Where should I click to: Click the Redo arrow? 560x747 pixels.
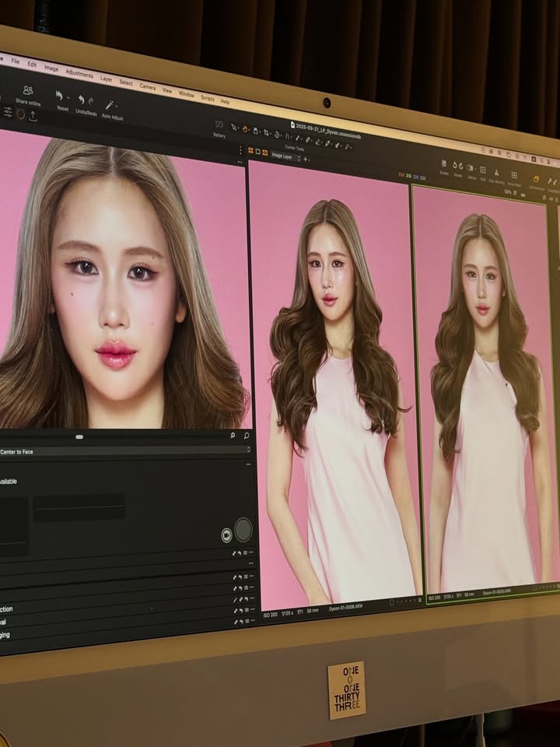tap(90, 101)
